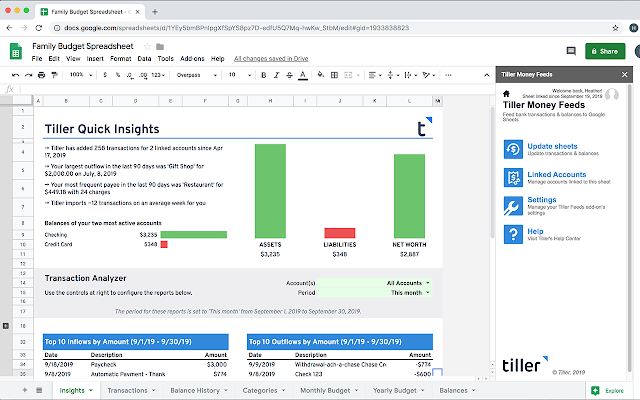The width and height of the screenshot is (640, 400).
Task: Toggle strikethrough formatting
Action: click(289, 75)
